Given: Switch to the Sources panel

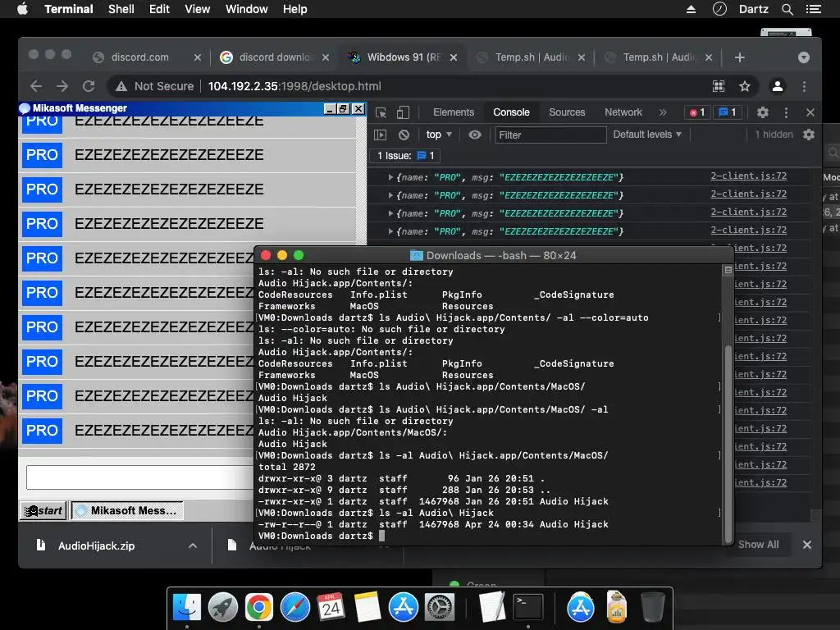Looking at the screenshot, I should point(567,112).
